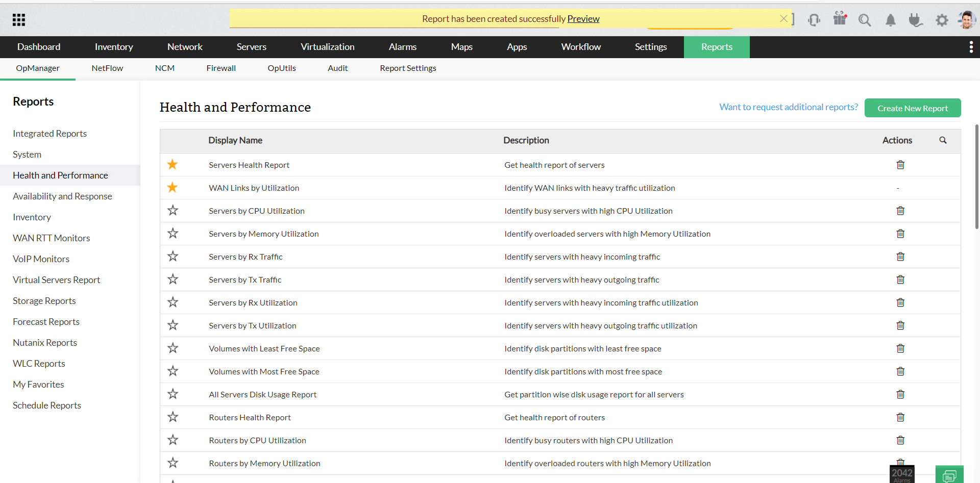This screenshot has height=483, width=980.
Task: Open table search via magnifier in Actions column
Action: pos(943,140)
